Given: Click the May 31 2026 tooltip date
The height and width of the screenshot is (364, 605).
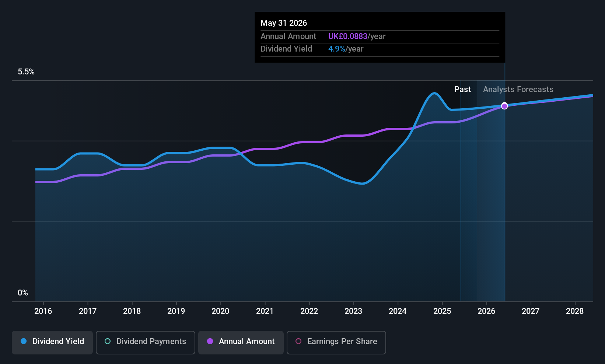Looking at the screenshot, I should (284, 23).
